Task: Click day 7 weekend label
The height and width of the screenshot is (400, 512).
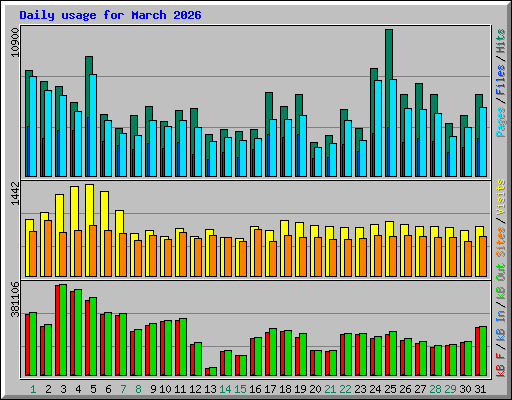Action: coord(123,389)
